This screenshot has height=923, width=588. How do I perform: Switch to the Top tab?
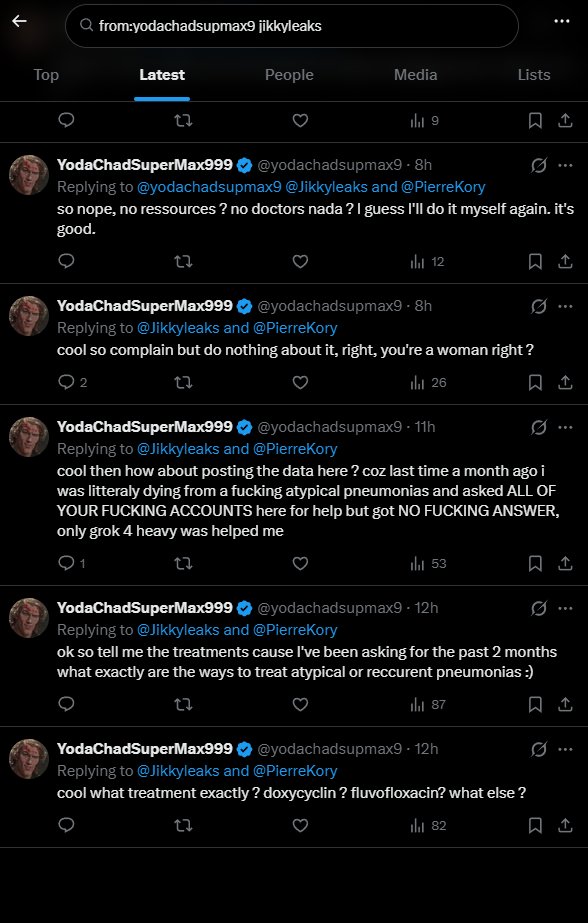pos(46,75)
